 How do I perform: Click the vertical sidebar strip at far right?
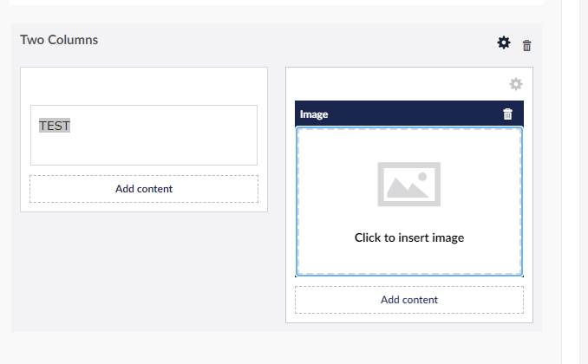(575, 173)
